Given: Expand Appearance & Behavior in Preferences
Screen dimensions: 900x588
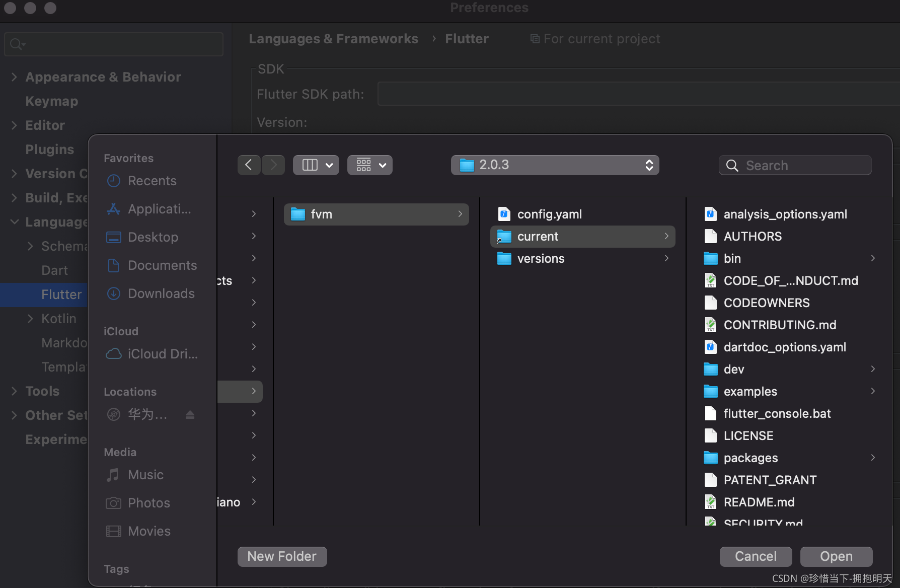Looking at the screenshot, I should [x=14, y=77].
